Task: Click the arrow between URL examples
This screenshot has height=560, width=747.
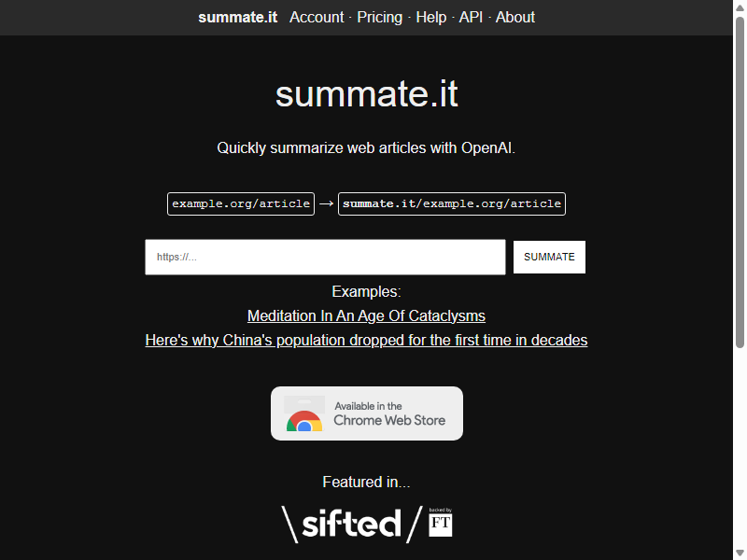Action: (x=326, y=203)
